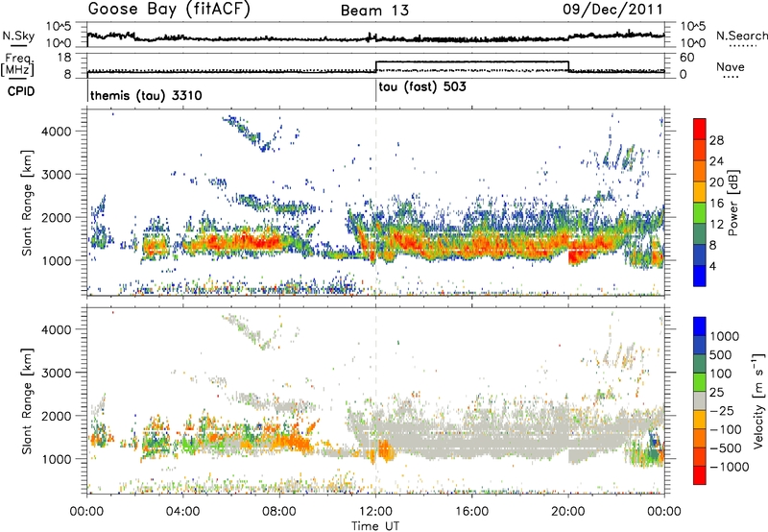
Task: Click 'Slant Range [km]' label of power panel
Action: click(27, 203)
